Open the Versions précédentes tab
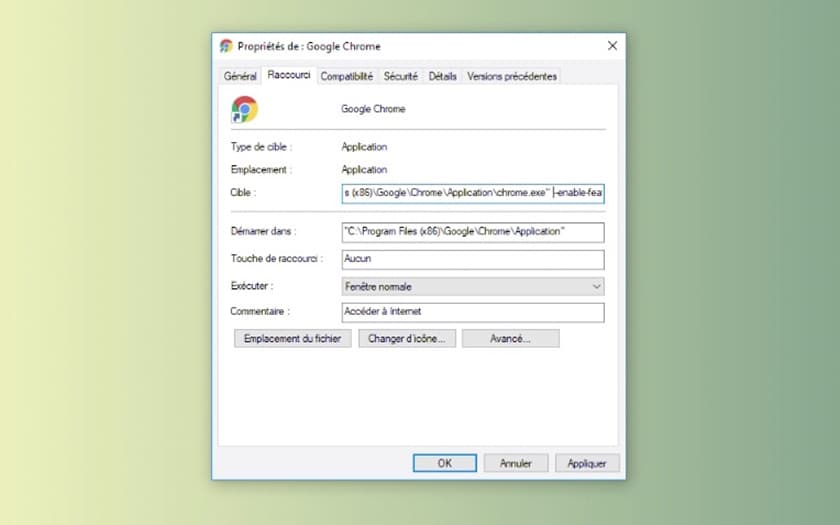 click(x=512, y=76)
